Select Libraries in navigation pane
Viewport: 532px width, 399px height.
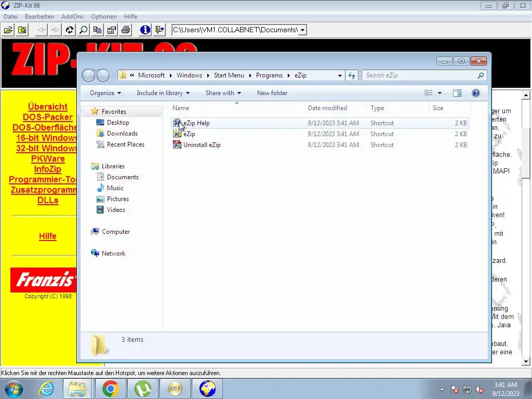click(x=113, y=166)
